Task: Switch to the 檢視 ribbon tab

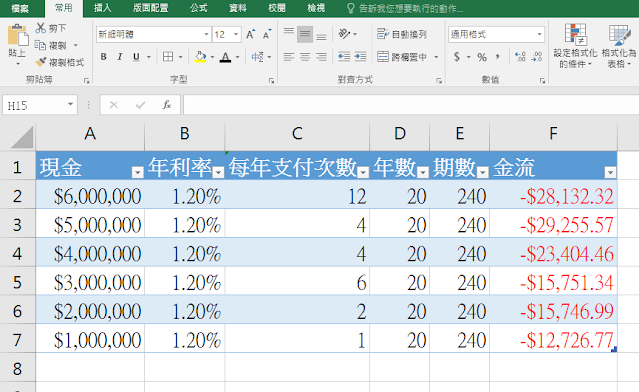Action: pos(316,8)
